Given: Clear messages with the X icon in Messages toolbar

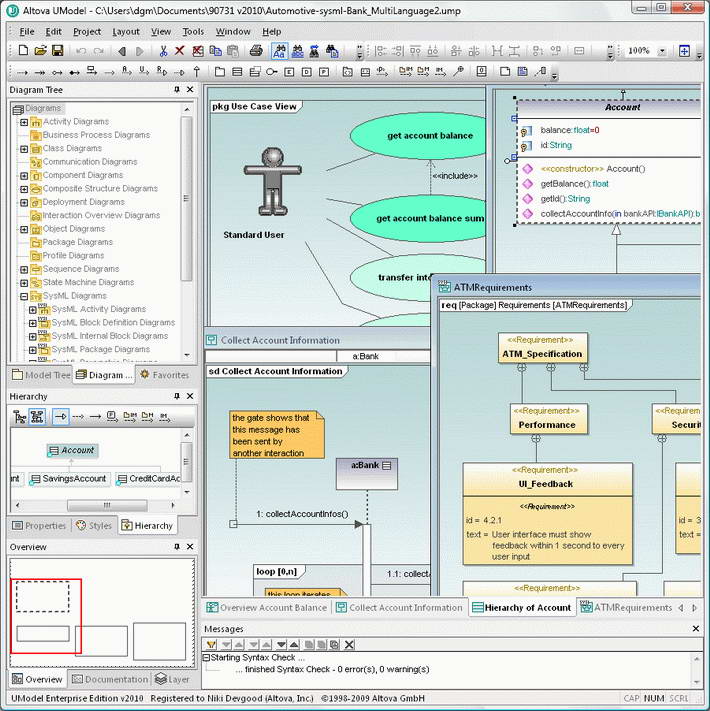Looking at the screenshot, I should click(x=349, y=644).
